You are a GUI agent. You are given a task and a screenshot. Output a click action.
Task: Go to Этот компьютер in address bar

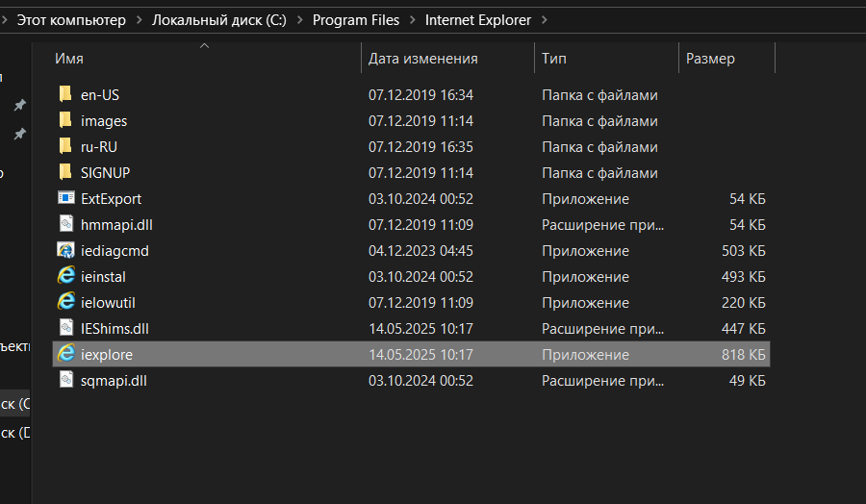(x=71, y=20)
